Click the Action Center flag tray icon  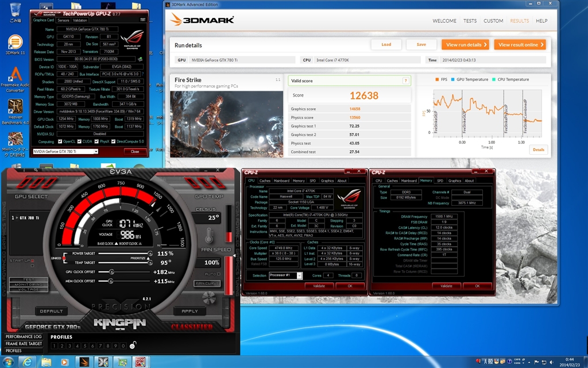pos(537,362)
